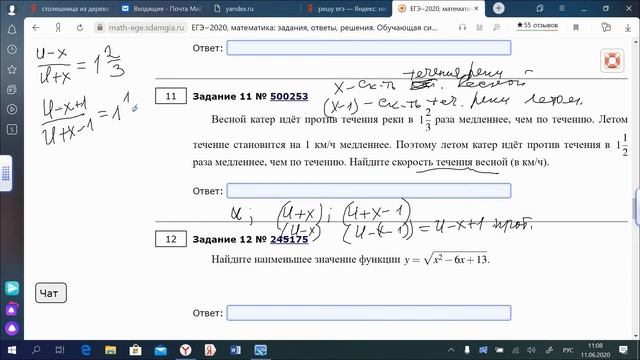Open the Yandex account profile icon
The width and height of the screenshot is (640, 360).
click(x=12, y=9)
